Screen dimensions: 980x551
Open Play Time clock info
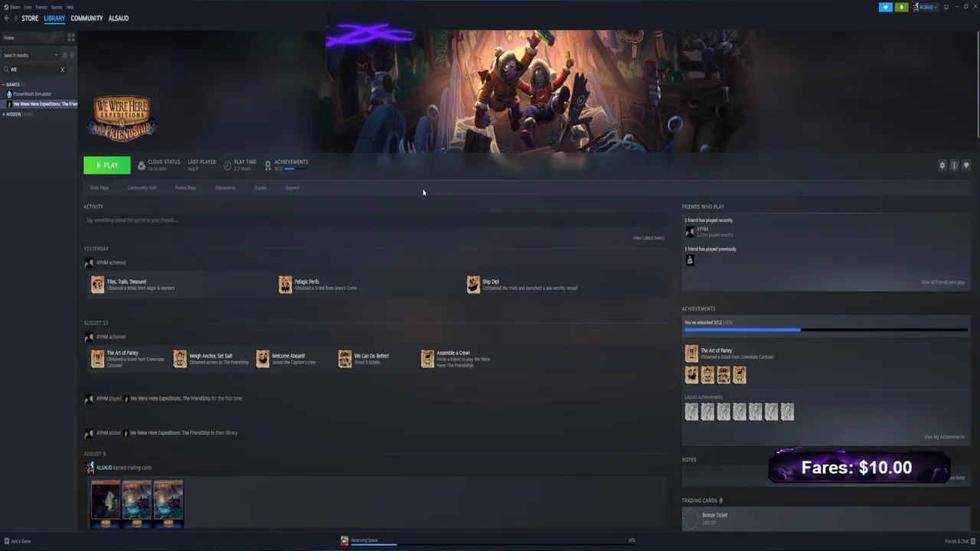point(227,165)
